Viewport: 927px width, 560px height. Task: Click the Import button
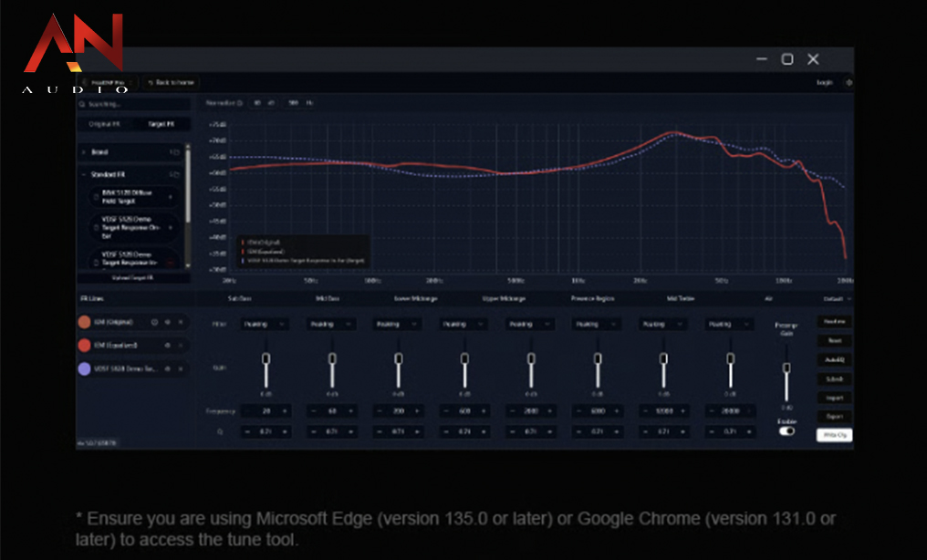point(835,399)
